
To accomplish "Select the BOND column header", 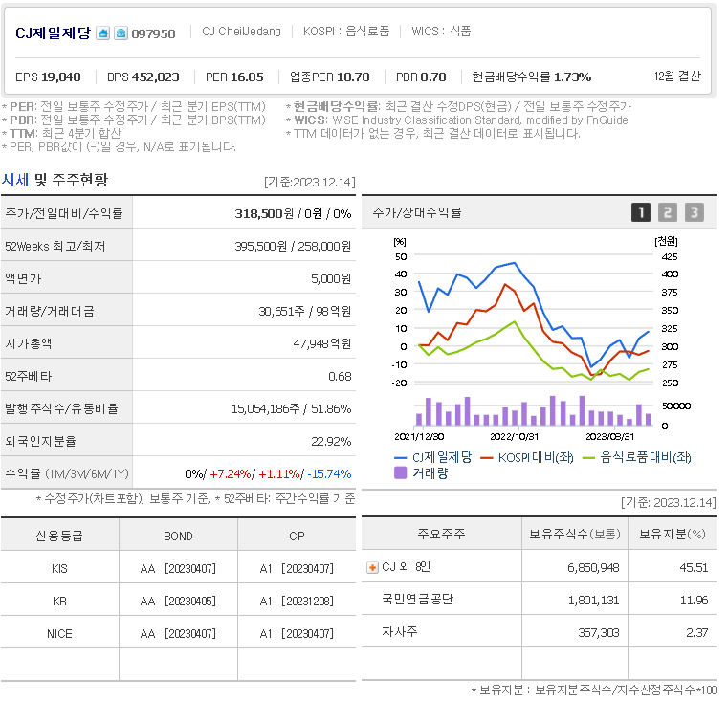I will (x=178, y=537).
